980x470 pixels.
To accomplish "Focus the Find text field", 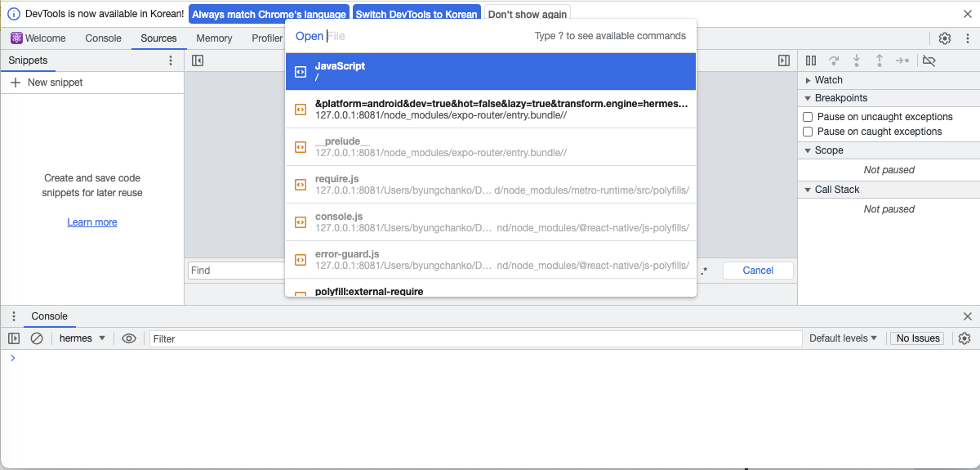I will 236,271.
